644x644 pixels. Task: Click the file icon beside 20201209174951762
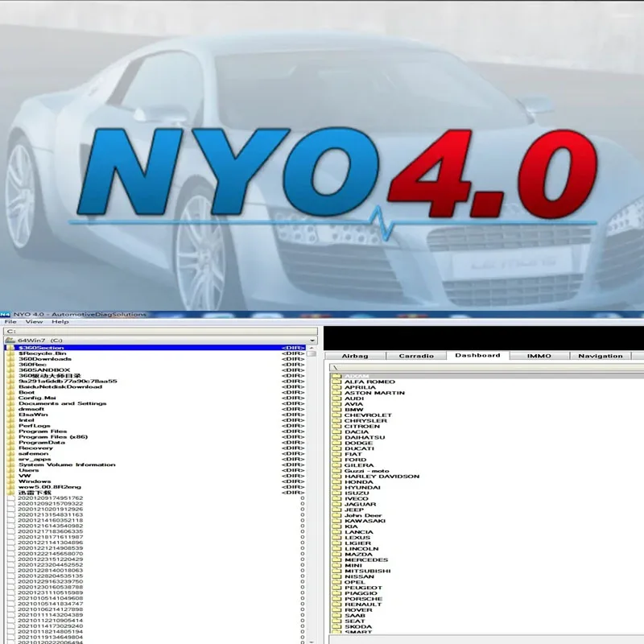(x=11, y=498)
